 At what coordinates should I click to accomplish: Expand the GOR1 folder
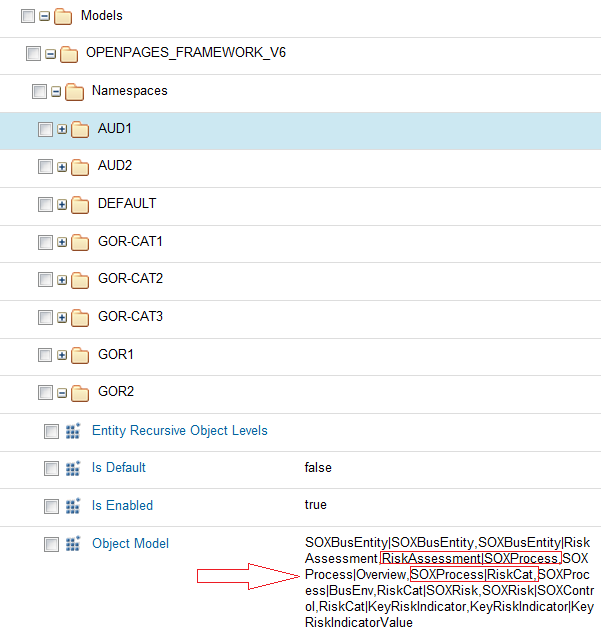pos(62,355)
